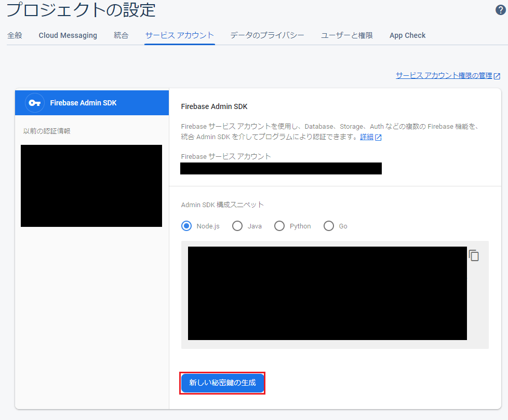The height and width of the screenshot is (420, 508).
Task: Click the Firebase サービス アカウント label
Action: pos(226,156)
